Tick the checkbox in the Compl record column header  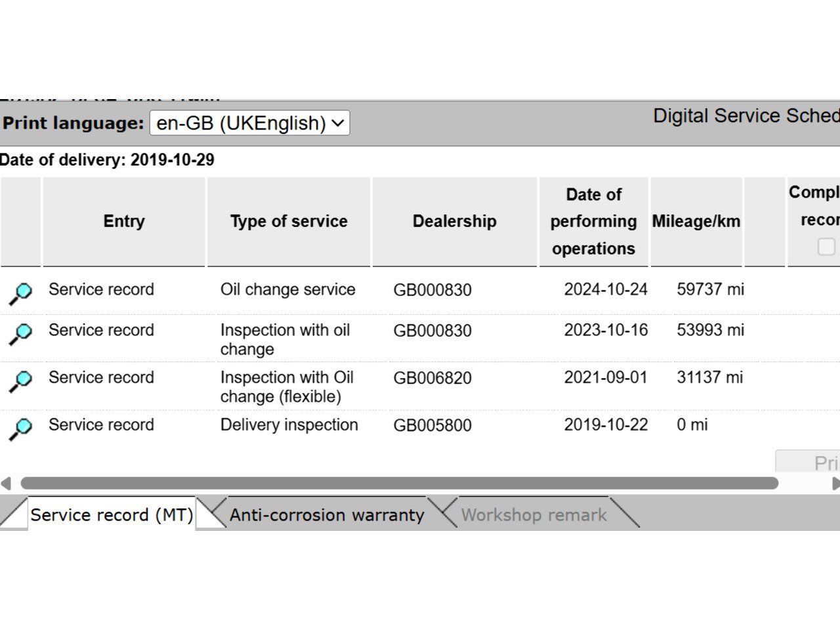point(826,246)
